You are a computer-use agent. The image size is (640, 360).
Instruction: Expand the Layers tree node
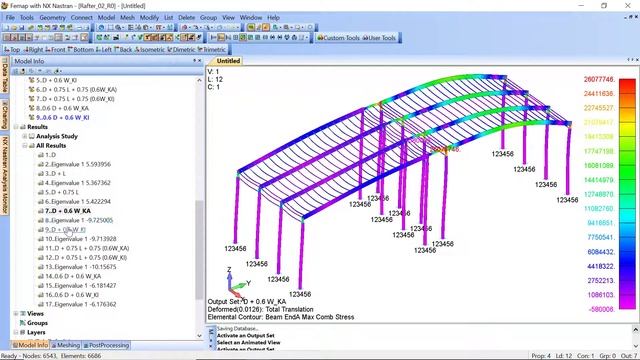(16, 332)
